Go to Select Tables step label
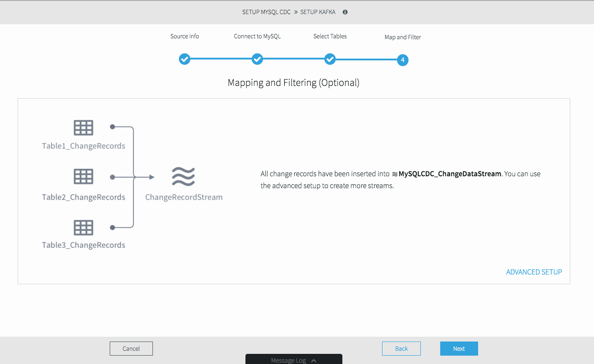Image resolution: width=594 pixels, height=364 pixels. tap(330, 36)
